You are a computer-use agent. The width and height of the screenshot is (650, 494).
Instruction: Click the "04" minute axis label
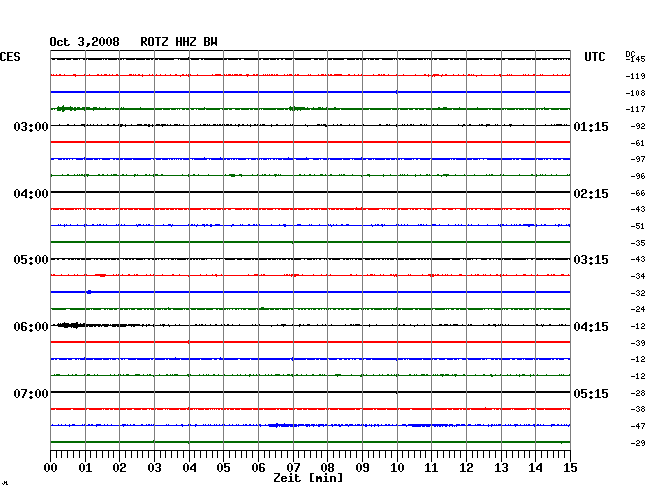pos(189,468)
